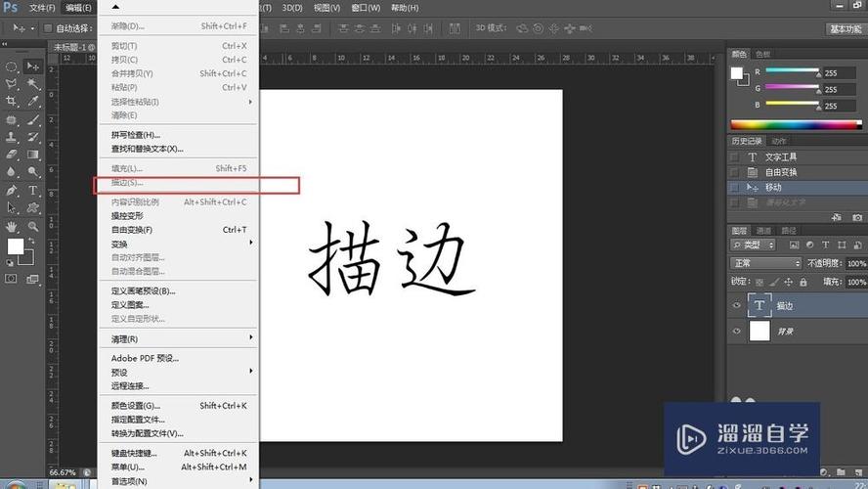Change screen mode from toolbox
The image size is (868, 489).
coord(33,279)
